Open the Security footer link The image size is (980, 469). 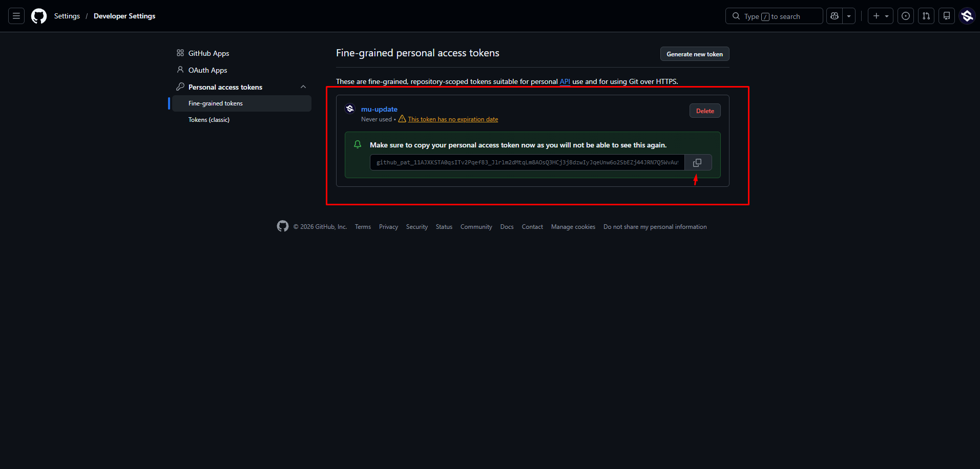click(417, 227)
